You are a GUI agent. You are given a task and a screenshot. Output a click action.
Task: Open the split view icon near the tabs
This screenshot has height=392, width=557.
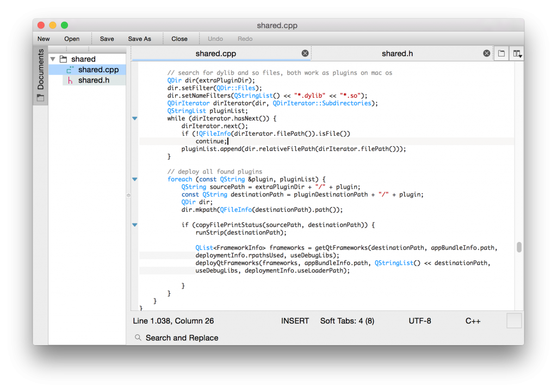coord(517,53)
